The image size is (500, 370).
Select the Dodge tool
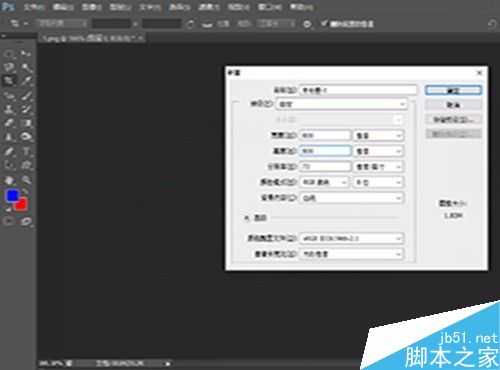26,137
